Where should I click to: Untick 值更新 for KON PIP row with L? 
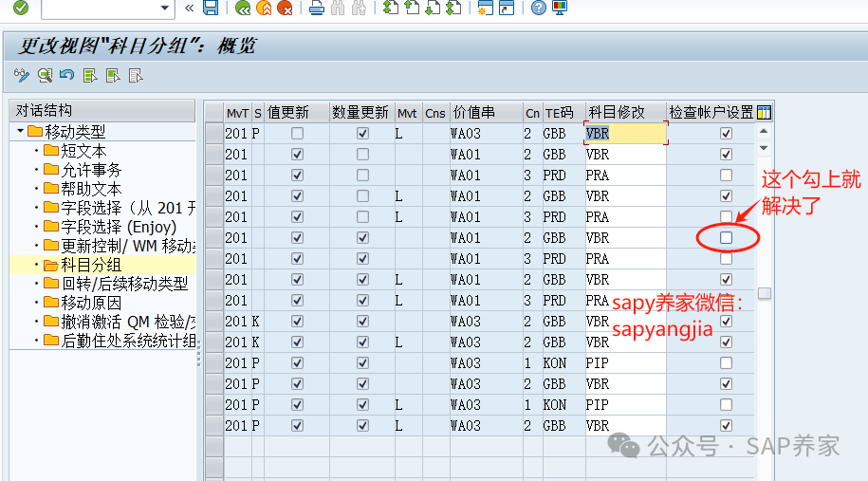297,404
